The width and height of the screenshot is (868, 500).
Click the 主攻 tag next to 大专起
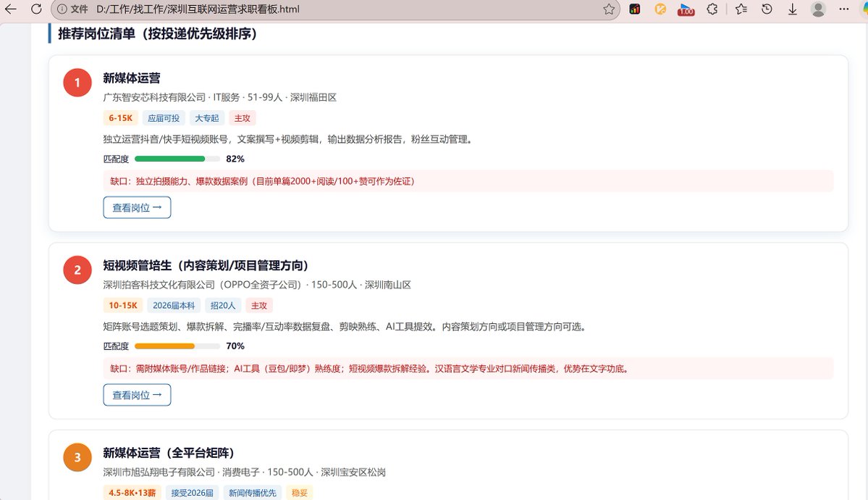click(x=243, y=118)
